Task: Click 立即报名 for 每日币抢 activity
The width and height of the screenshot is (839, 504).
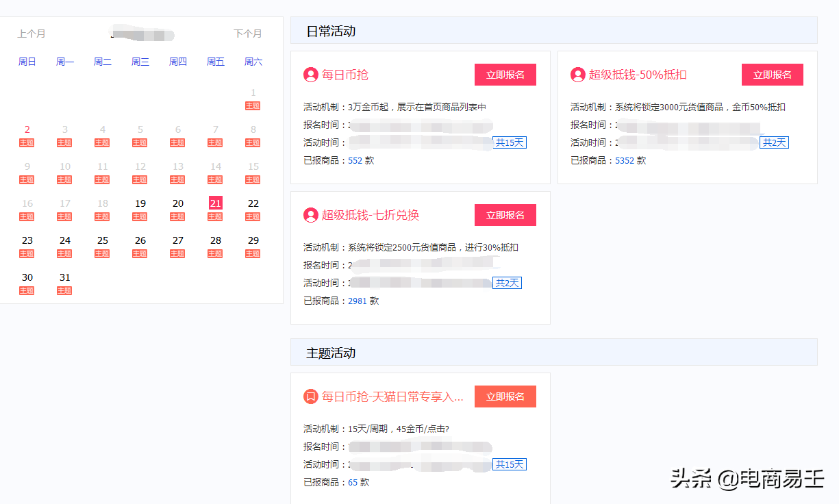Action: (x=505, y=74)
